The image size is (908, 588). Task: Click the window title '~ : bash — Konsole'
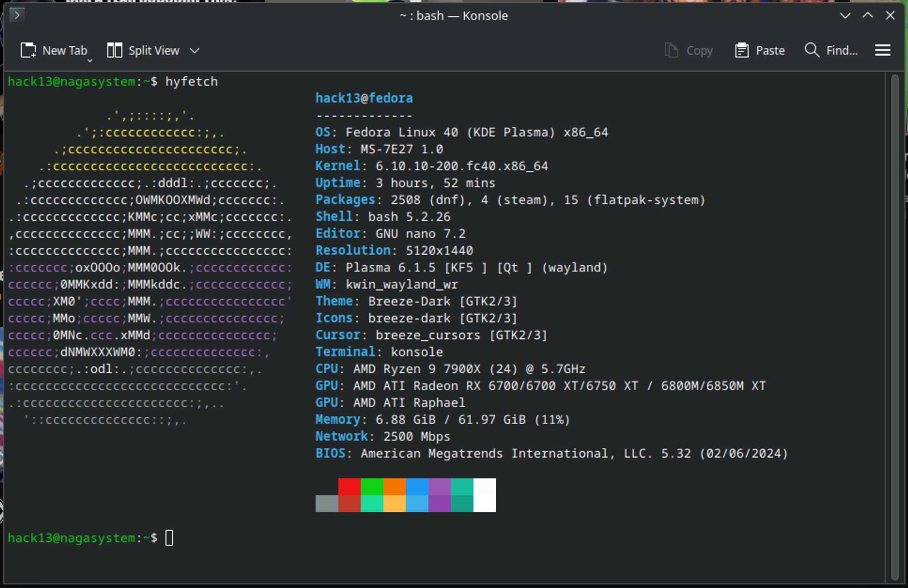[x=454, y=15]
